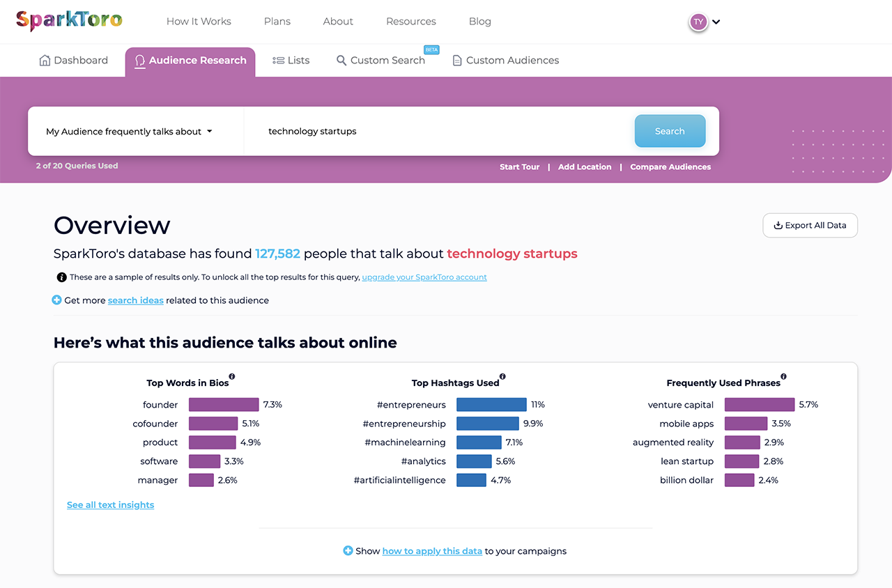Screen dimensions: 892x588
Task: Open How It Works page
Action: [x=199, y=22]
